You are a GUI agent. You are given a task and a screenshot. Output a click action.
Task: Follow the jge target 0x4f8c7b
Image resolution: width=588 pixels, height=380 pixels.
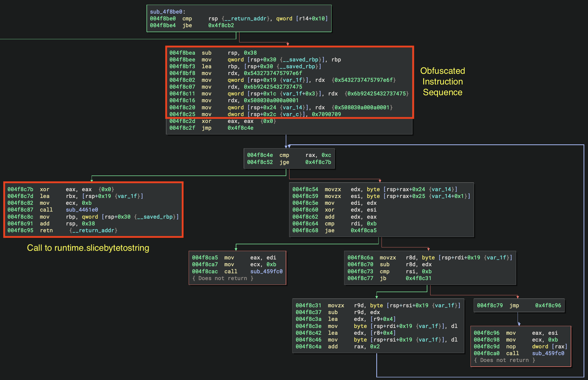[x=318, y=162]
